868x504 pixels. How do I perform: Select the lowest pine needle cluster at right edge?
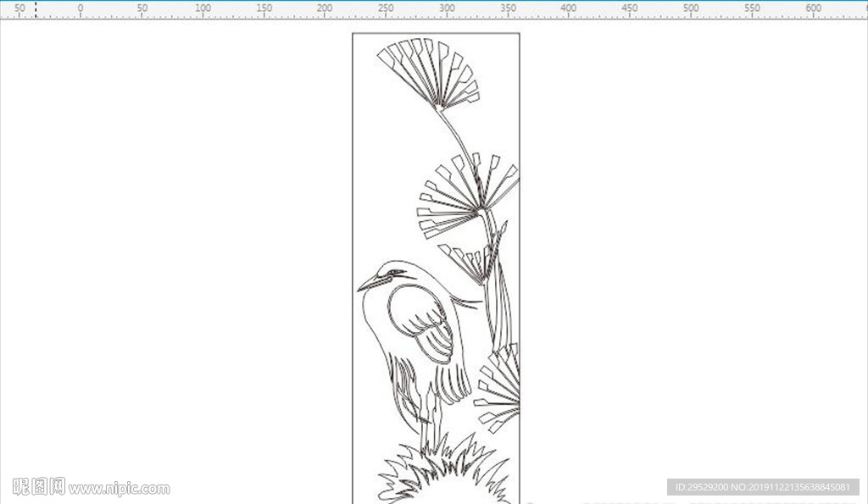point(497,387)
